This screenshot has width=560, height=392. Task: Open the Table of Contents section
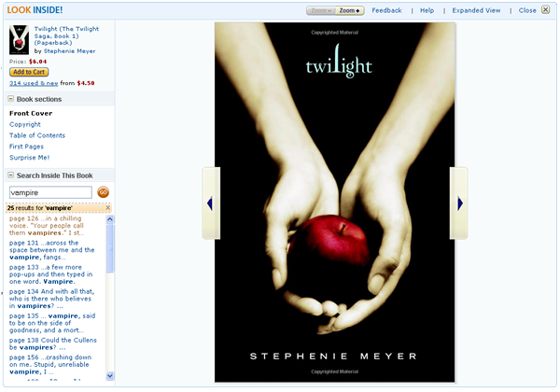[37, 135]
